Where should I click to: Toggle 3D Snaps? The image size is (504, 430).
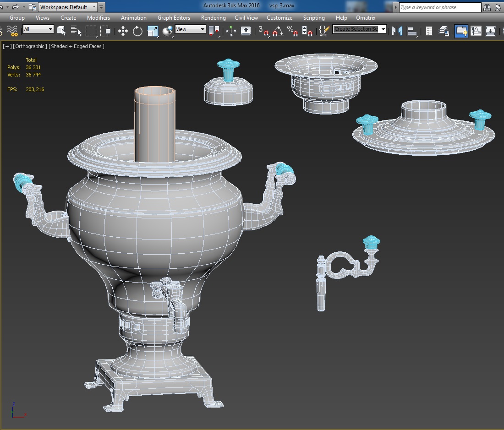click(x=263, y=31)
